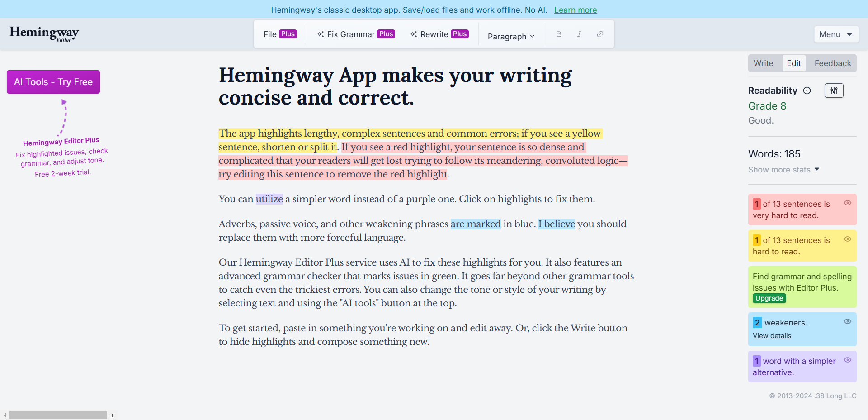Click Rewrite Plus button

439,34
